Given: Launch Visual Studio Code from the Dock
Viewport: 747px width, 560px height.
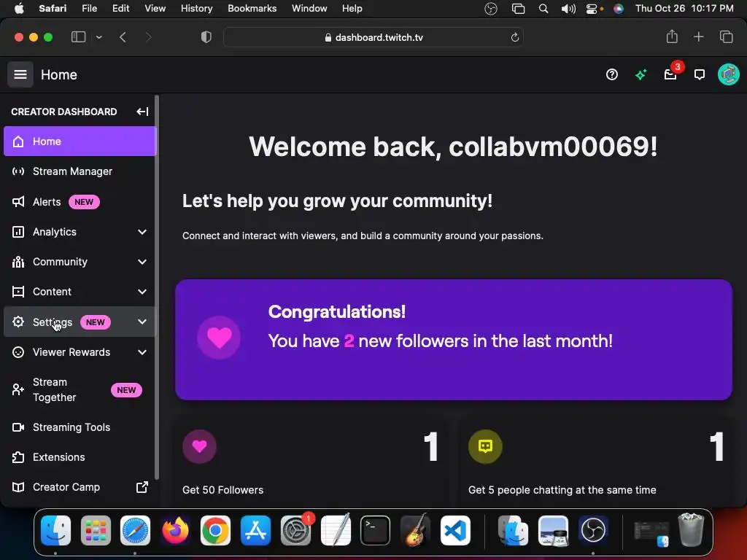Looking at the screenshot, I should click(455, 531).
